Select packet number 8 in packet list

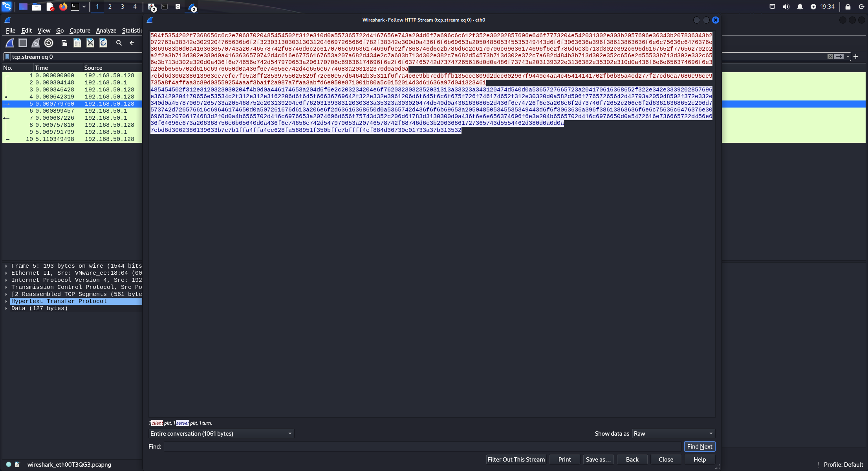pyautogui.click(x=71, y=125)
